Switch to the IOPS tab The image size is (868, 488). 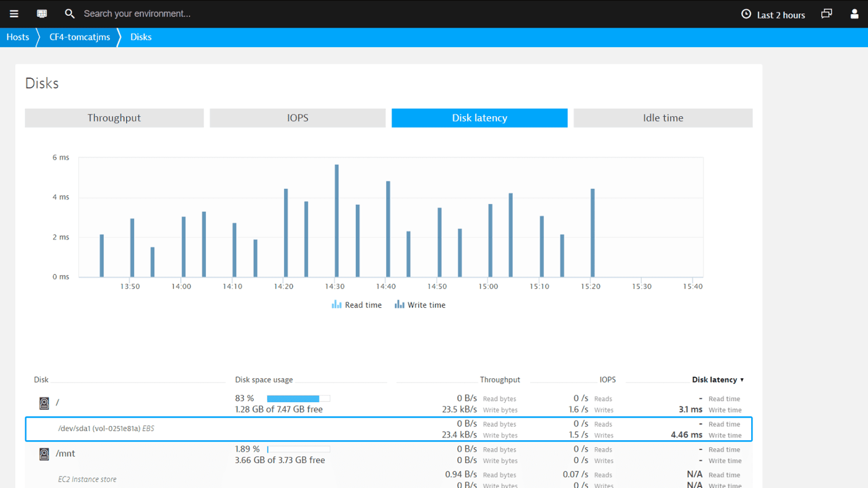297,118
